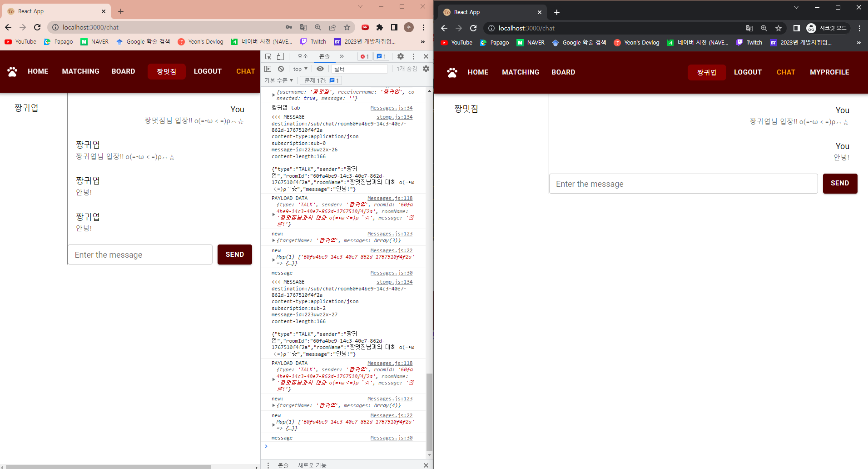Image resolution: width=868 pixels, height=469 pixels.
Task: Expand the Array(4) targetName object in console
Action: pyautogui.click(x=274, y=405)
